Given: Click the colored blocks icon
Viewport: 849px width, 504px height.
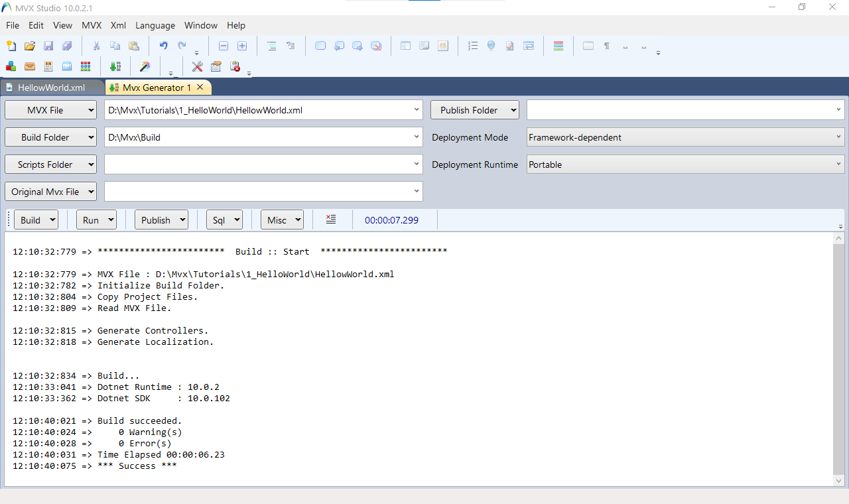Looking at the screenshot, I should [x=11, y=66].
